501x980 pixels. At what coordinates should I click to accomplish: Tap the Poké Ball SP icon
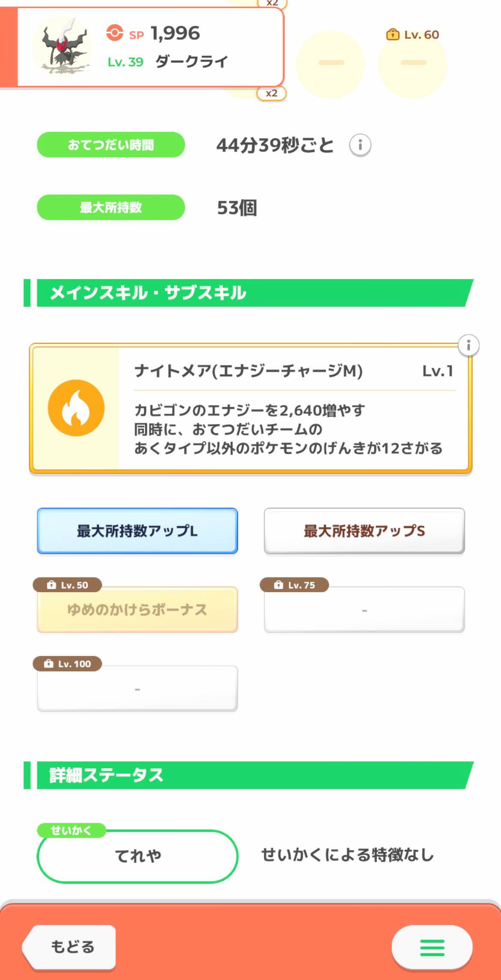[115, 33]
